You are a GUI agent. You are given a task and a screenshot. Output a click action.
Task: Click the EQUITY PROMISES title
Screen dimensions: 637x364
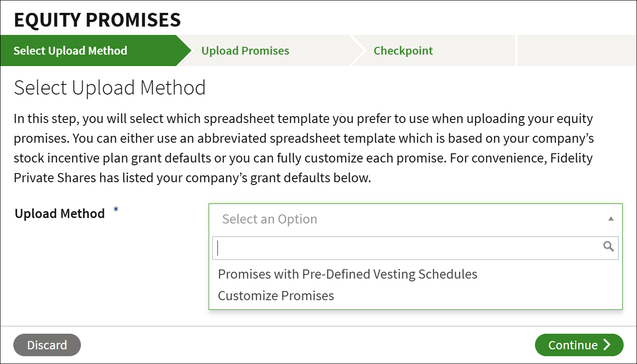[97, 20]
